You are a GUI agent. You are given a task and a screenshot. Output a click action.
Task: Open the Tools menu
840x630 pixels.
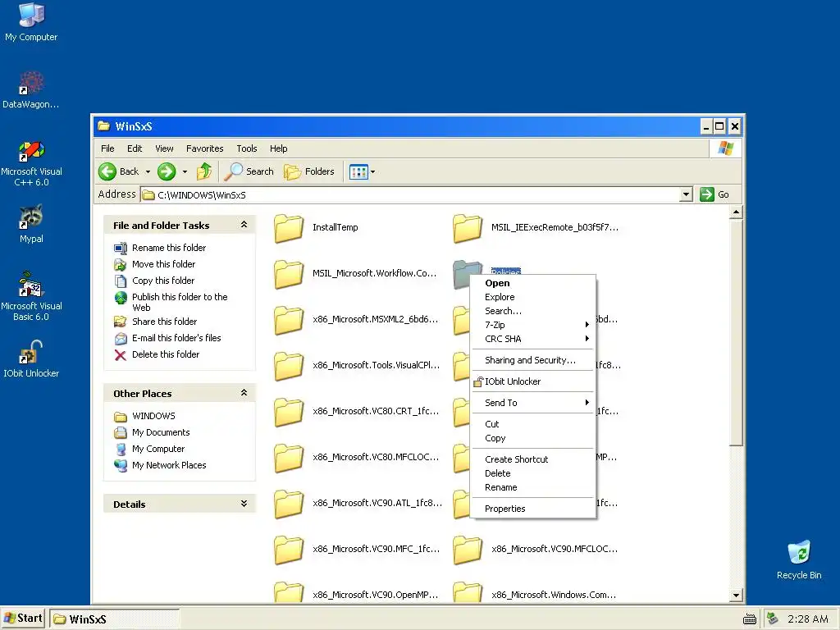(246, 148)
